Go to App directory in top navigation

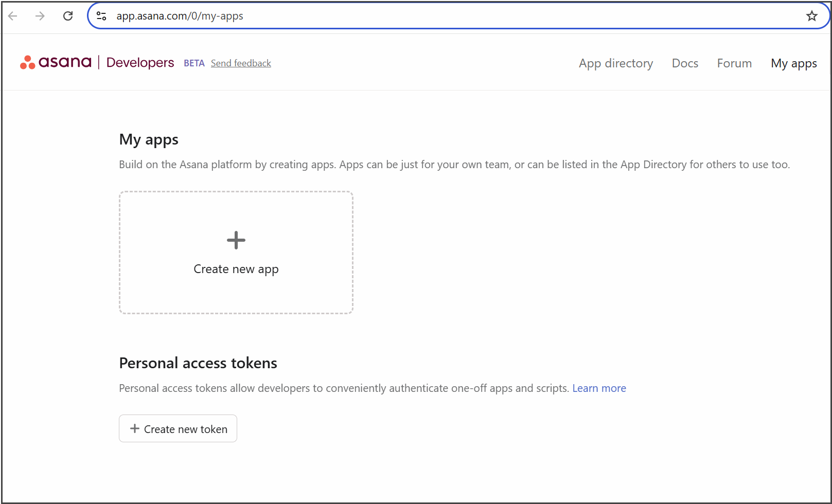tap(615, 63)
